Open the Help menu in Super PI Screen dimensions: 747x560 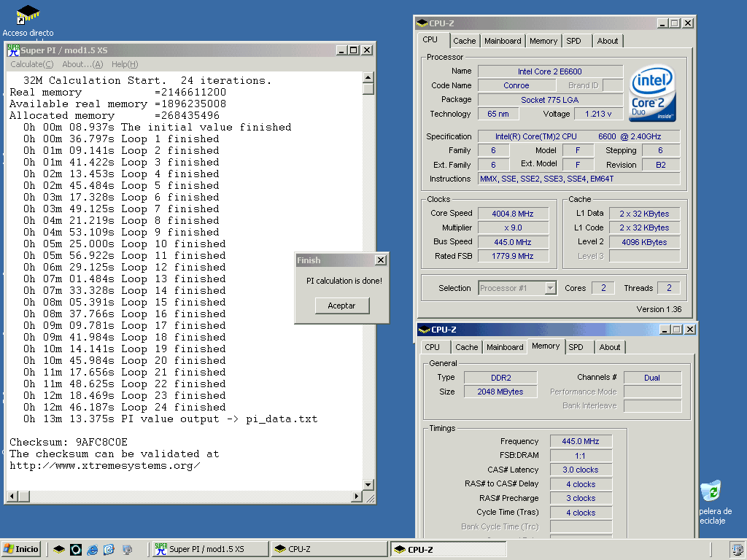(x=124, y=64)
